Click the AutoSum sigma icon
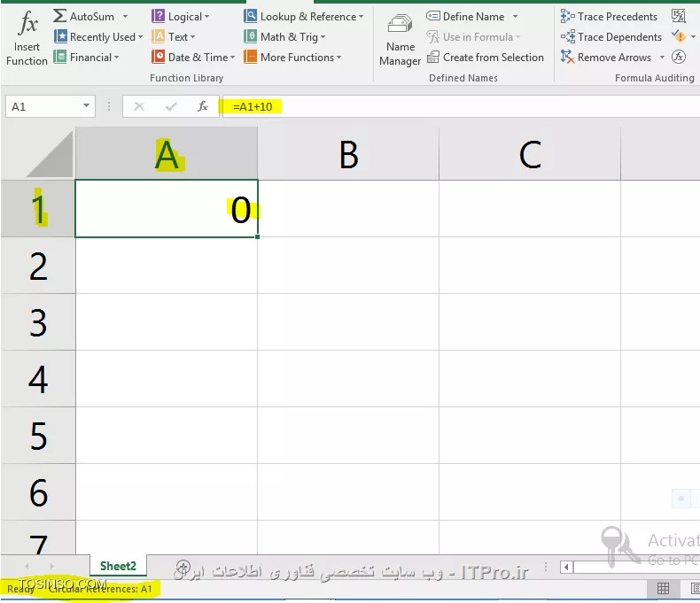The height and width of the screenshot is (603, 700). (x=59, y=16)
